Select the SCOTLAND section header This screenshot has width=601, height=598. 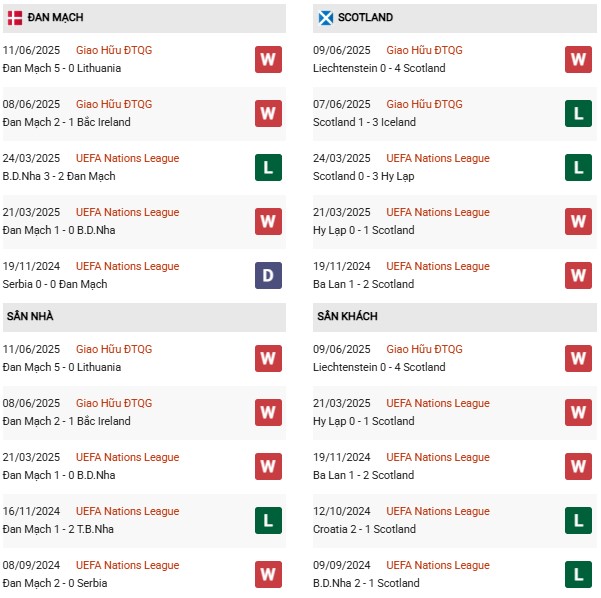click(365, 17)
